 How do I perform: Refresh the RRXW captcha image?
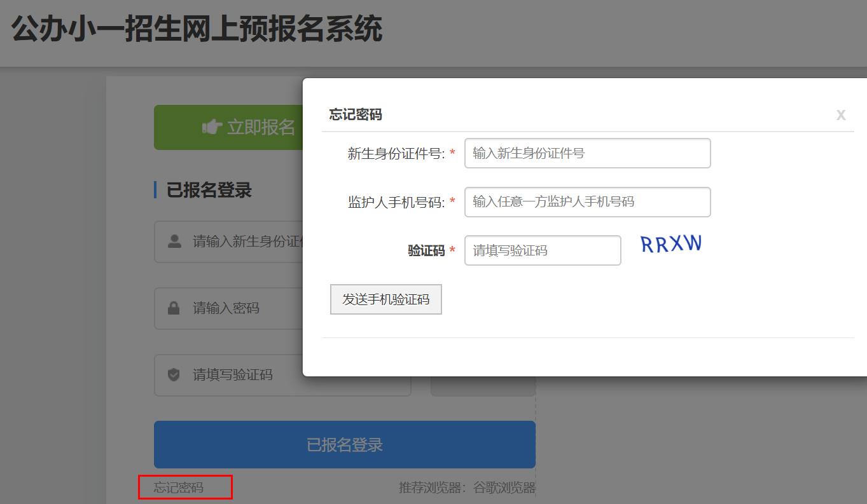(x=670, y=244)
